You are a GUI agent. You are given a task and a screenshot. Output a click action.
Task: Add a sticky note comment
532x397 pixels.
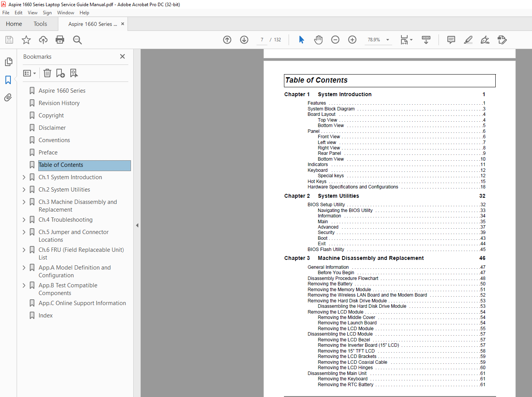tap(451, 40)
